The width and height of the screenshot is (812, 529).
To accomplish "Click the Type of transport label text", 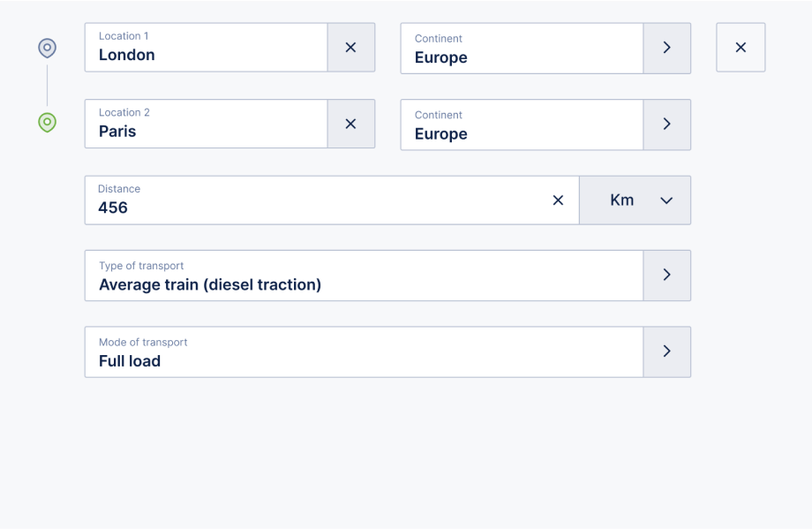I will click(141, 266).
